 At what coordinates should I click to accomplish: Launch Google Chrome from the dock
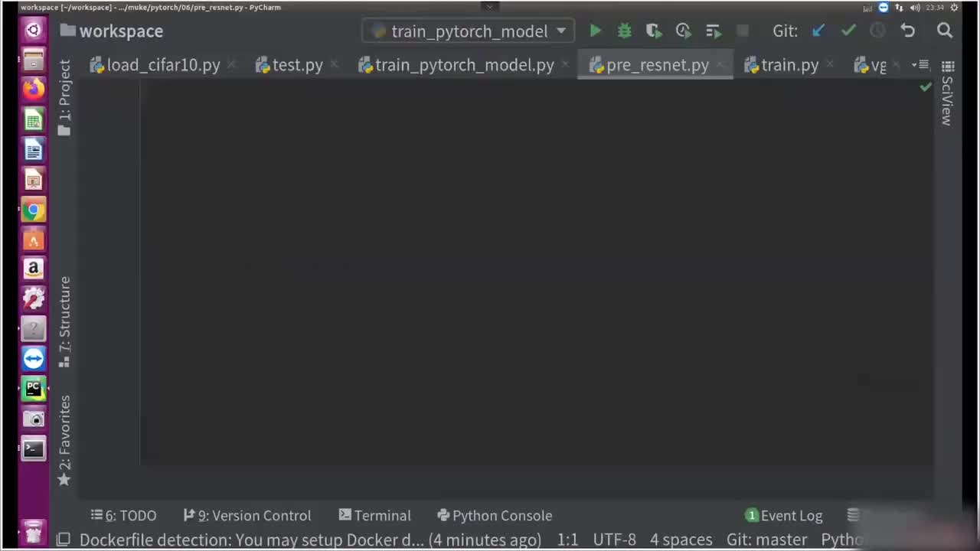coord(33,210)
